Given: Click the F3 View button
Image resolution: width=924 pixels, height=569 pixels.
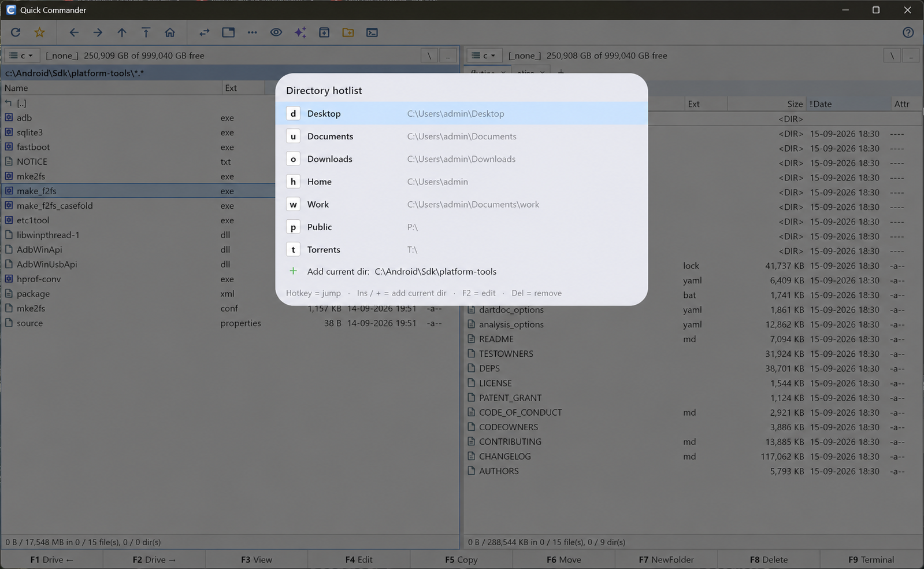Looking at the screenshot, I should (257, 560).
